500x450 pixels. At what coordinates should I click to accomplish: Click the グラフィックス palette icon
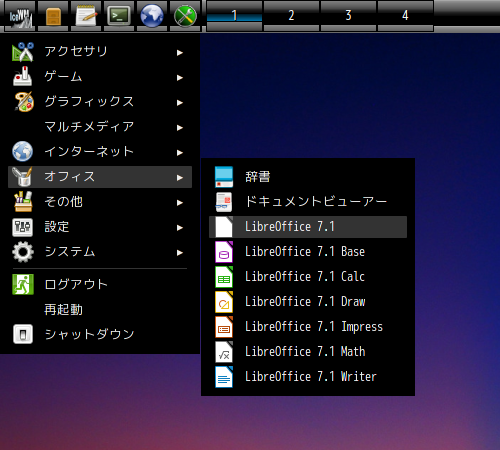click(24, 101)
